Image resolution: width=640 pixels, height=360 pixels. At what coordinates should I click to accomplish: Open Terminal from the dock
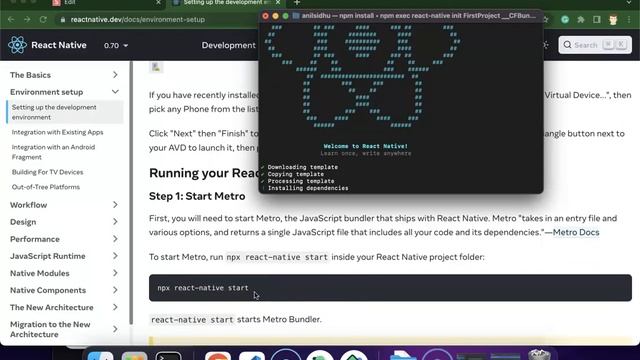click(168, 356)
